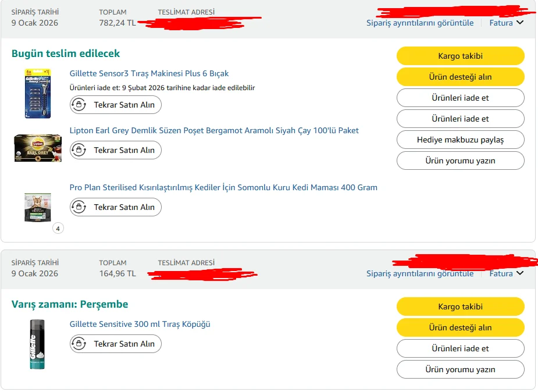Screen dimensions: 538x392
Task: Click the buy-again icon for Gillette Sensor3 razor
Action: (79, 105)
